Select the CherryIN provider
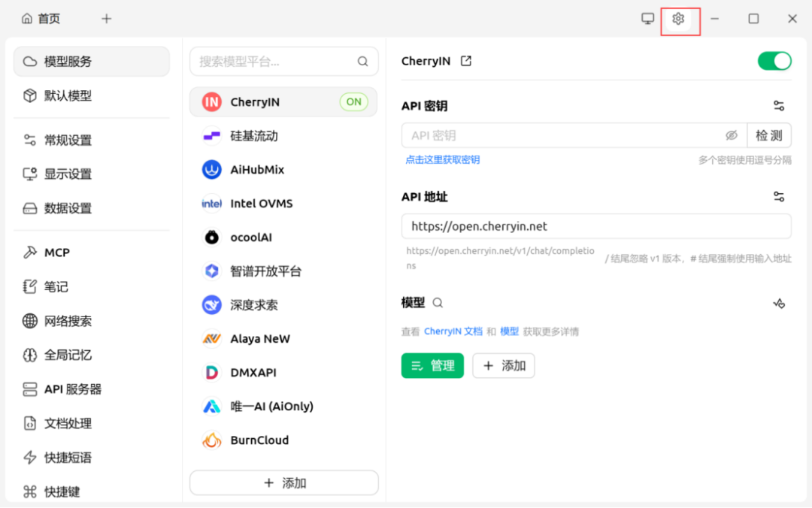 [x=283, y=102]
